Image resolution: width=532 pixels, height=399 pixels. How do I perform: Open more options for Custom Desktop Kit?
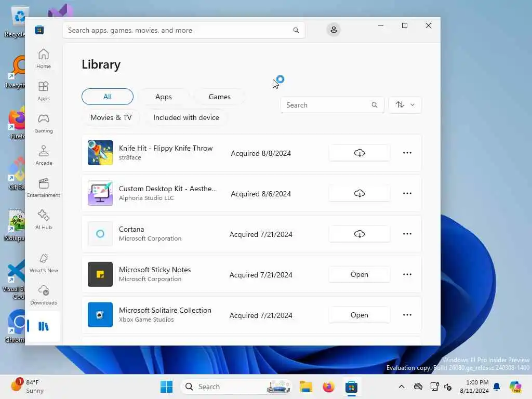[x=407, y=193]
